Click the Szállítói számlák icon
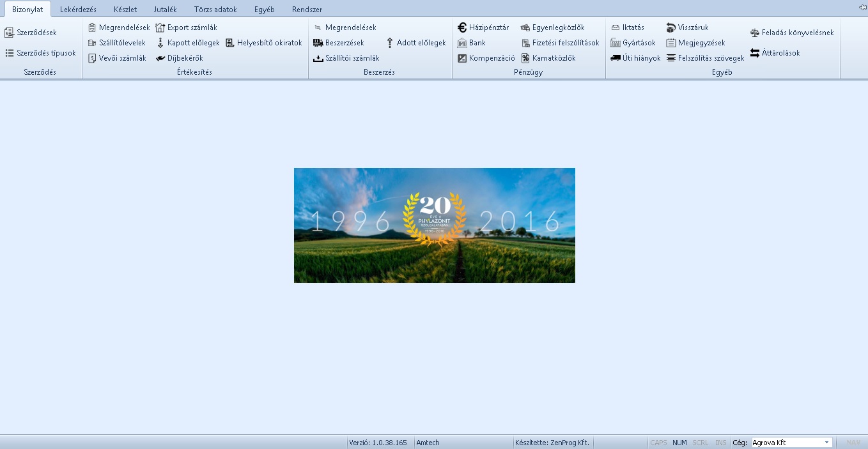This screenshot has width=868, height=449. click(x=318, y=58)
